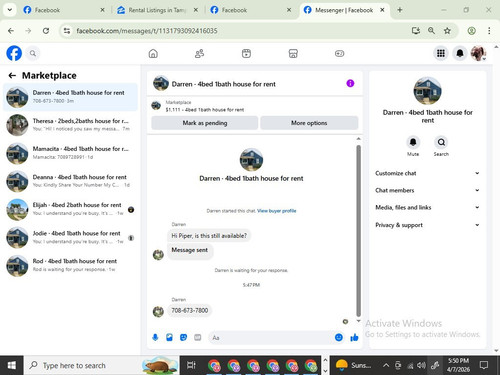Screen dimensions: 500x375
Task: View site information icon in address bar
Action: pos(67,31)
